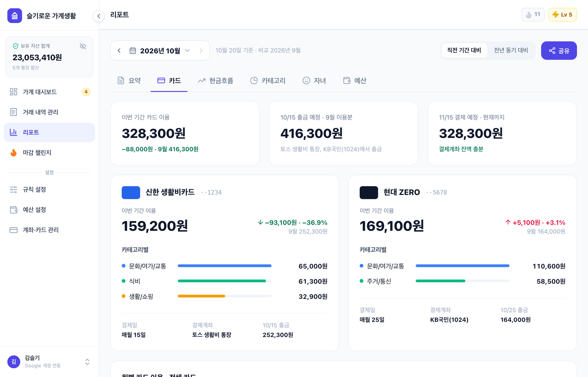Click the 169,100원 amount on 현대 ZERO
This screenshot has width=588, height=377.
(392, 226)
